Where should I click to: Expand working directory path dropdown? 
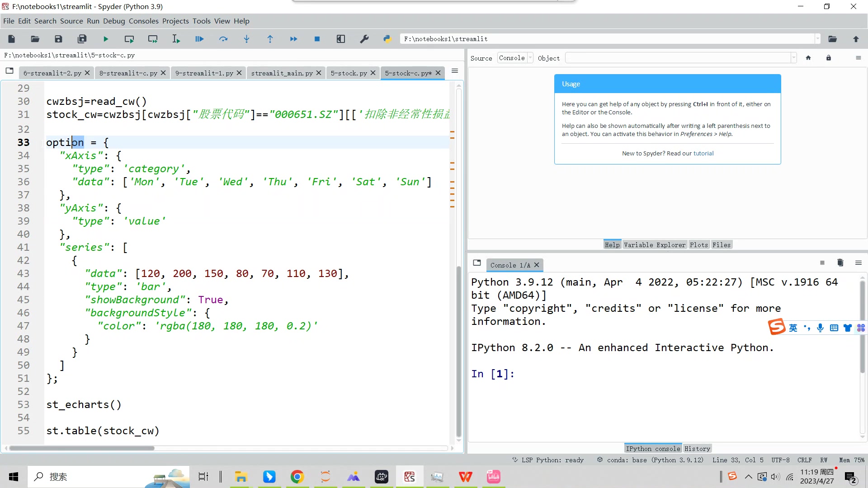(x=817, y=39)
